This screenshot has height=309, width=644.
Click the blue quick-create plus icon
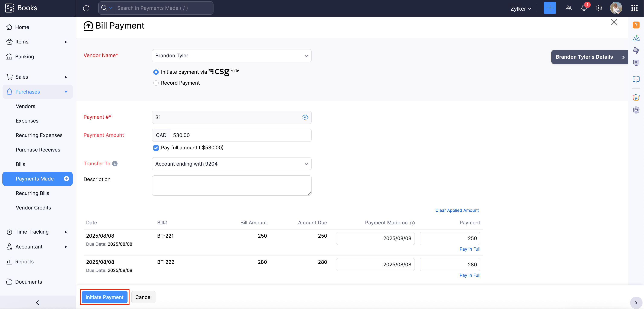coord(550,8)
